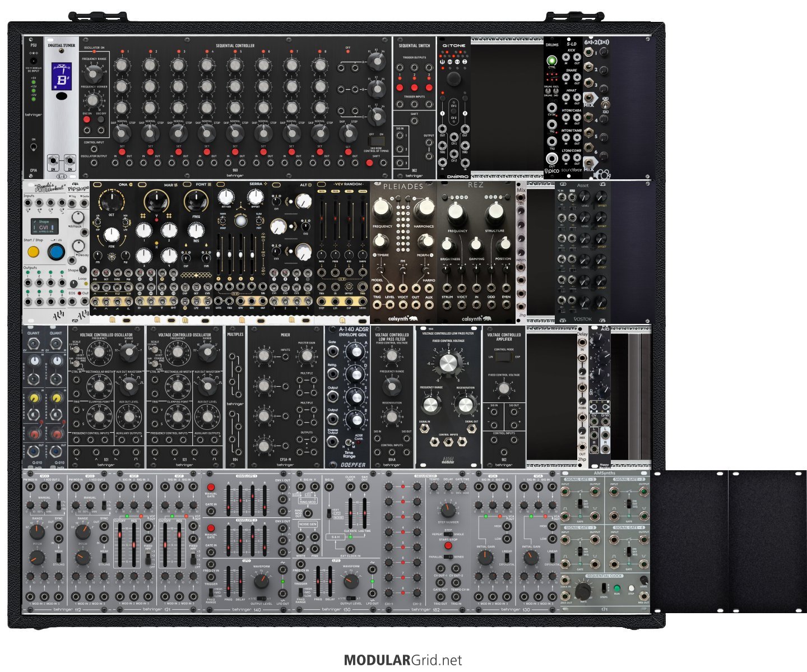Click the AION Fixed Control Voltage knob
Screen dimensions: 807x672
coord(448,363)
